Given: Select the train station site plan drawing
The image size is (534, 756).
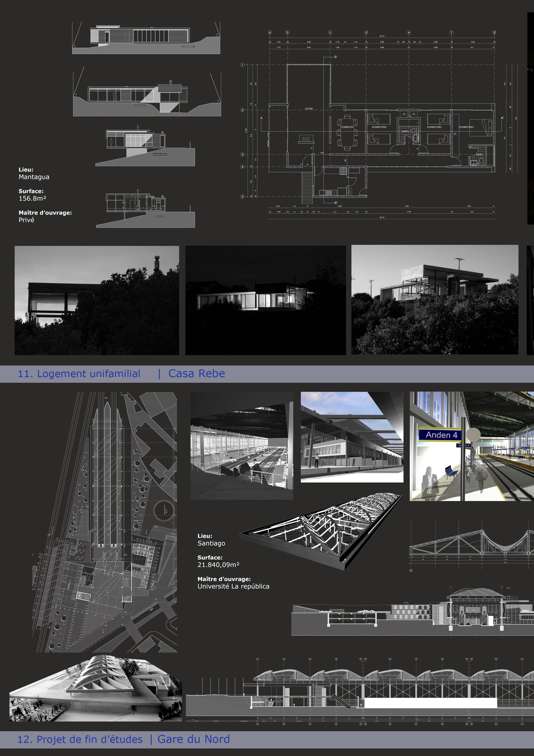Looking at the screenshot, I should [105, 522].
